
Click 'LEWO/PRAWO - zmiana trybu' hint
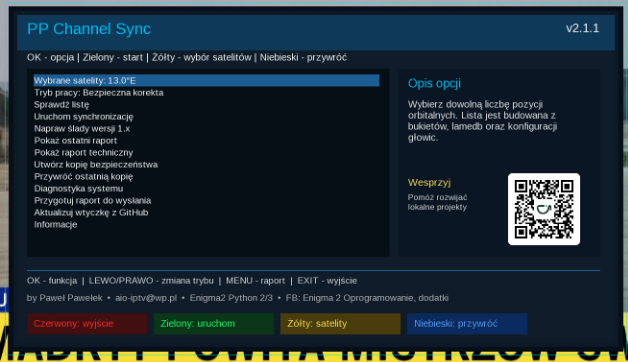pyautogui.click(x=151, y=281)
